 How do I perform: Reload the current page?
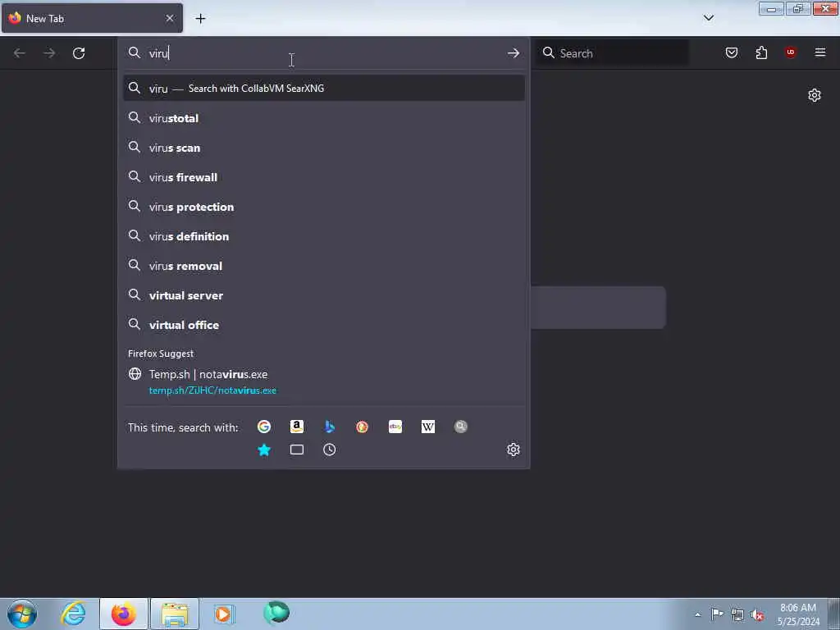(x=79, y=53)
